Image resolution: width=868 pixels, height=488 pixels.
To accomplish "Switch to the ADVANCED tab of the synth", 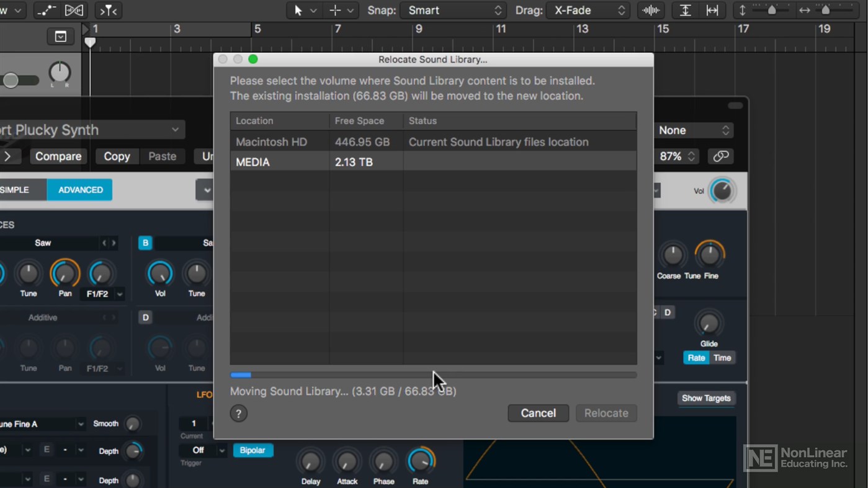I will pos(79,190).
